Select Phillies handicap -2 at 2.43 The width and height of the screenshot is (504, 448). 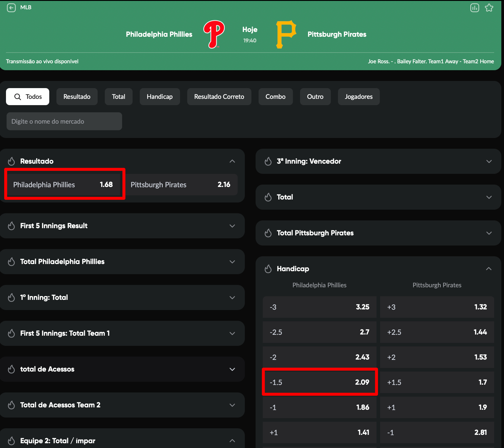(x=319, y=357)
